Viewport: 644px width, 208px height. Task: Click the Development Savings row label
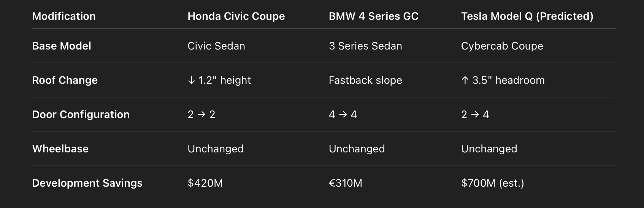click(87, 183)
